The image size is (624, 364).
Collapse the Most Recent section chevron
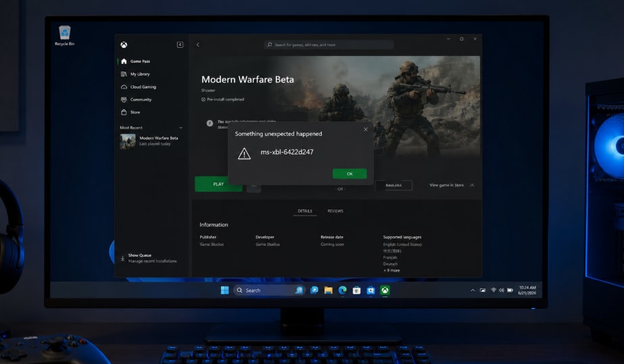coord(181,128)
